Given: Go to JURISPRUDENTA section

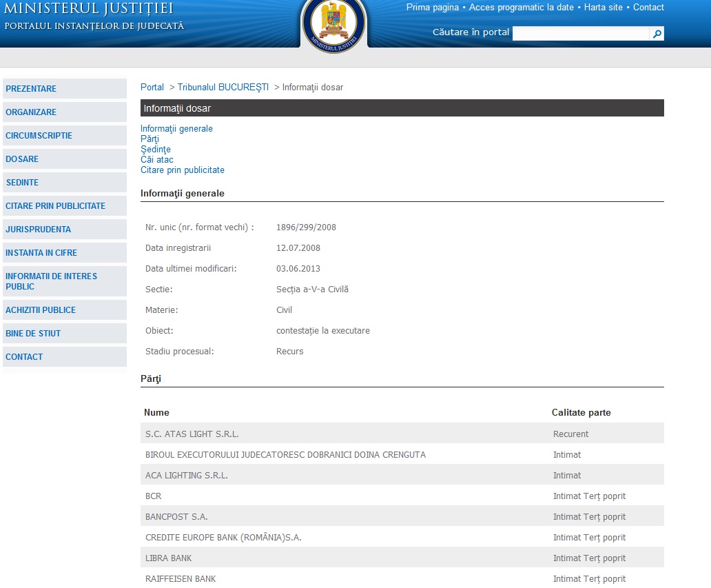Looking at the screenshot, I should click(38, 230).
